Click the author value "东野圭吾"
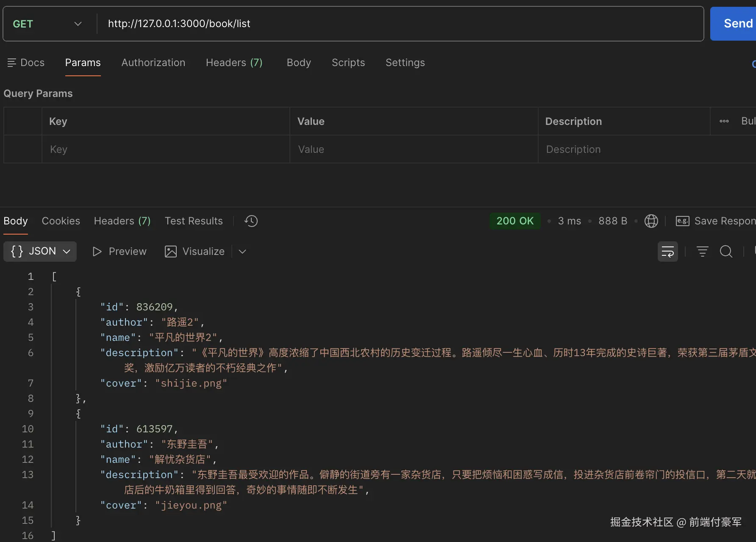 [x=187, y=444]
